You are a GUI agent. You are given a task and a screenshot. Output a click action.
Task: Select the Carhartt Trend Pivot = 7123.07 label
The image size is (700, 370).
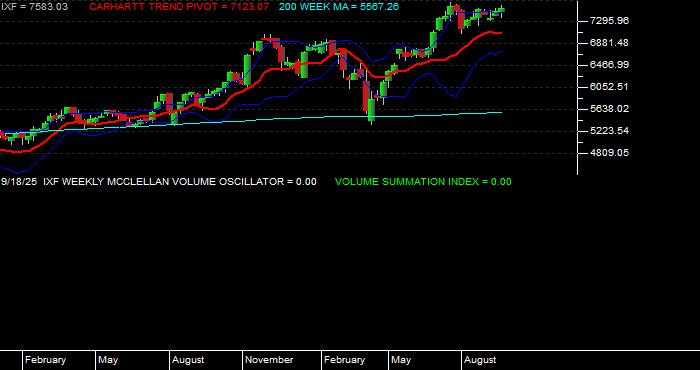pos(179,7)
